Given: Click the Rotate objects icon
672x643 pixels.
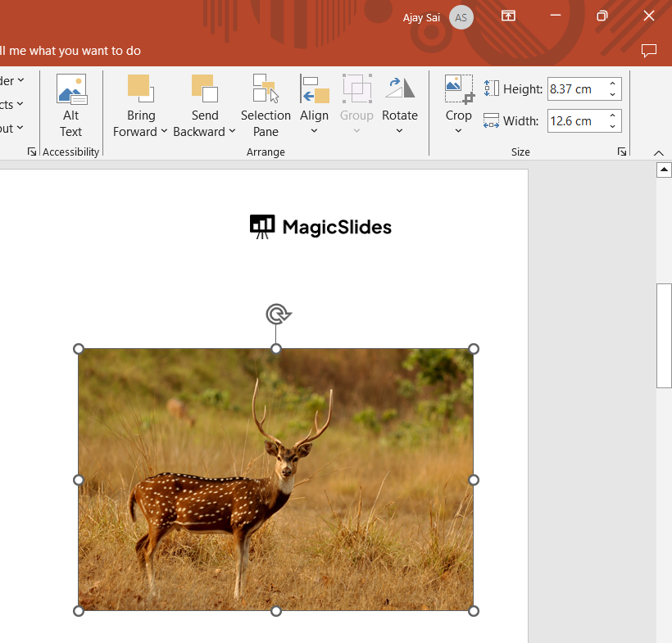Looking at the screenshot, I should pyautogui.click(x=400, y=88).
